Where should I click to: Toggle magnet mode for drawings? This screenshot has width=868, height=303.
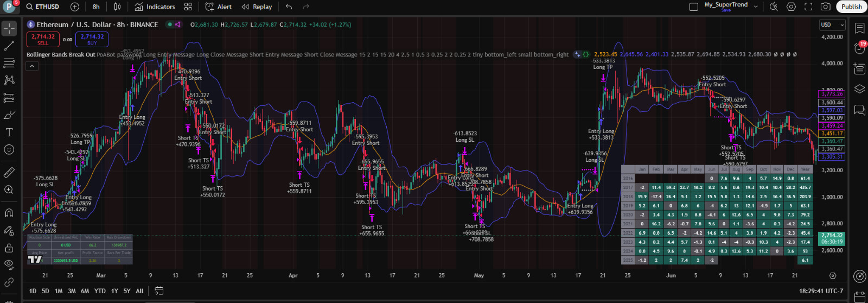(x=9, y=213)
